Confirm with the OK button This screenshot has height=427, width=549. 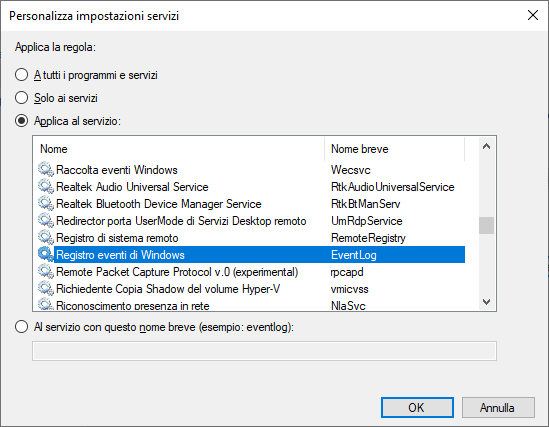click(417, 407)
